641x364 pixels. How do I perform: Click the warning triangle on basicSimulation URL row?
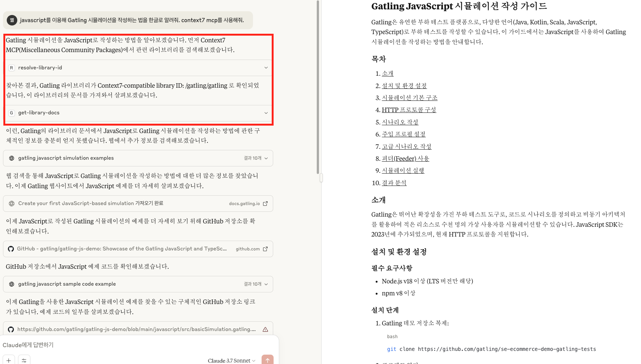click(265, 330)
